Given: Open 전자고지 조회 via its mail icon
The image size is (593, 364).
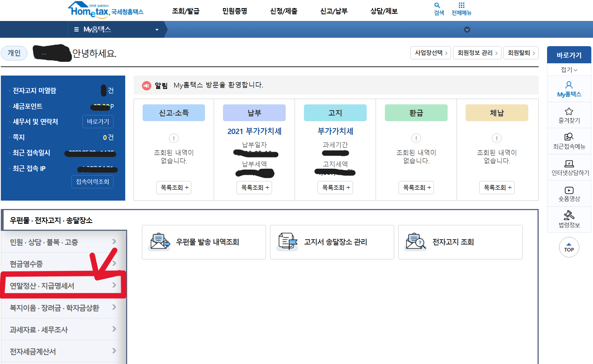Looking at the screenshot, I should [x=415, y=242].
